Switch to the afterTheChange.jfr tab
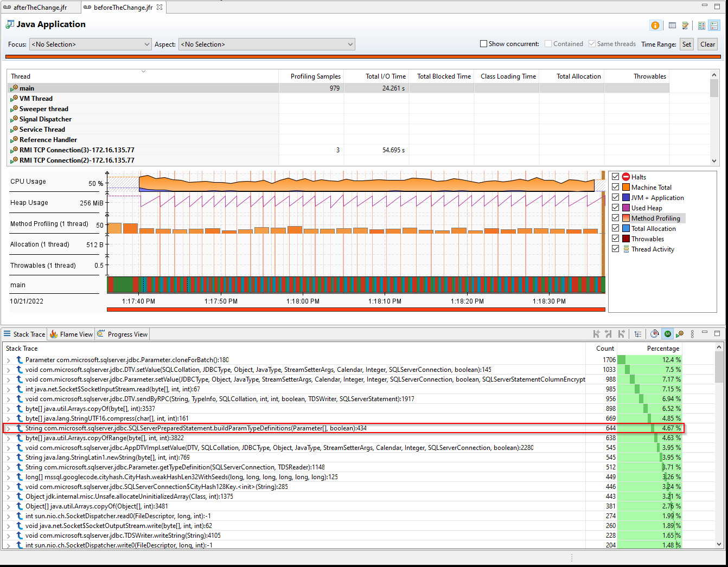Image resolution: width=728 pixels, height=567 pixels. pos(40,8)
